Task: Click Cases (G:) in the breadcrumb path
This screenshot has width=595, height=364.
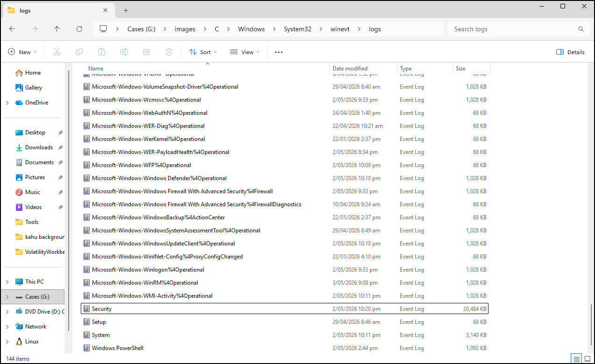Action: click(x=142, y=29)
